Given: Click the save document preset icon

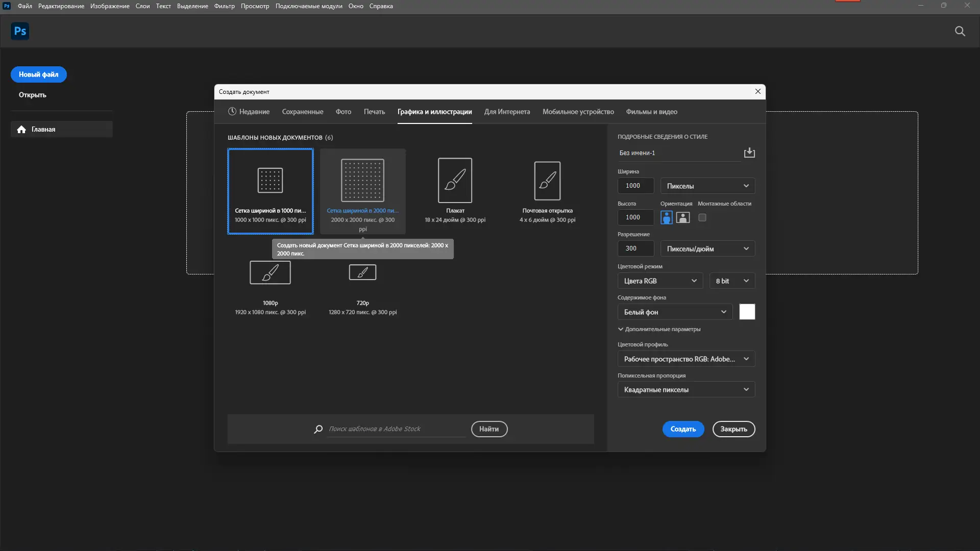Looking at the screenshot, I should pos(749,153).
